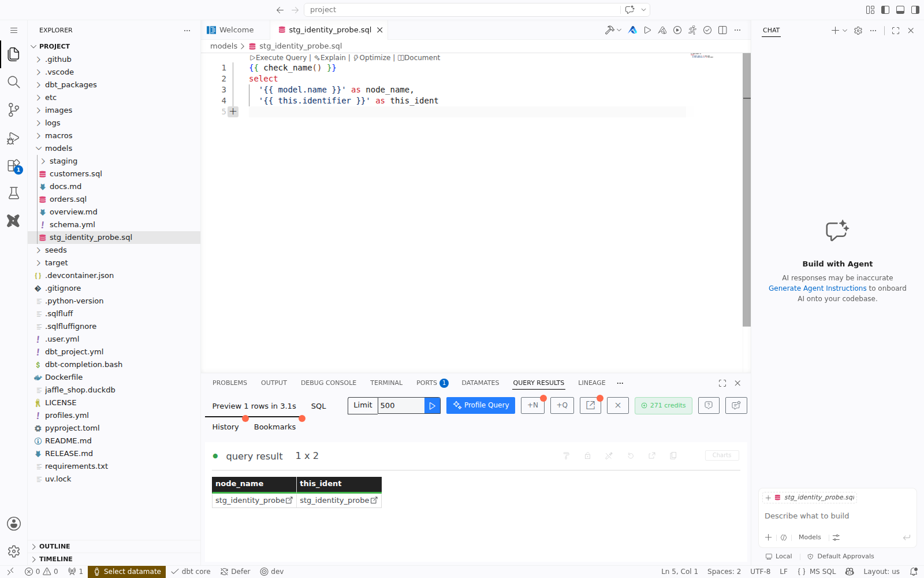Open the Accounts menu in the activity bar
The width and height of the screenshot is (924, 578).
[14, 524]
